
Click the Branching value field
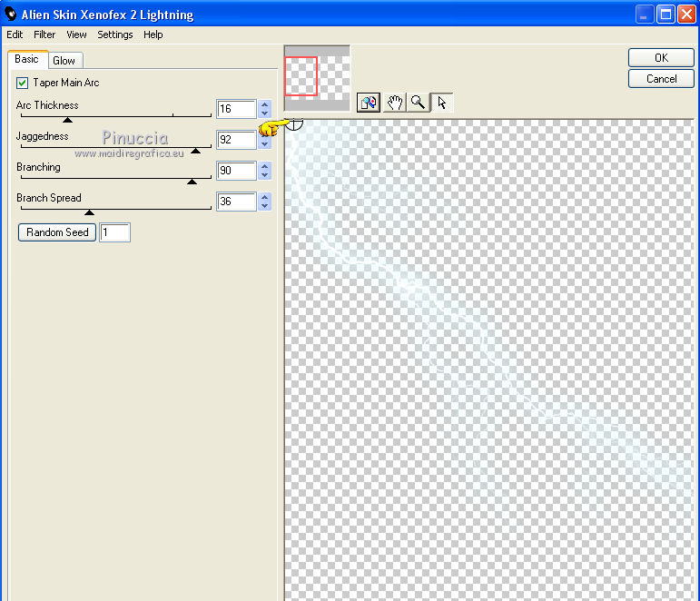[236, 171]
